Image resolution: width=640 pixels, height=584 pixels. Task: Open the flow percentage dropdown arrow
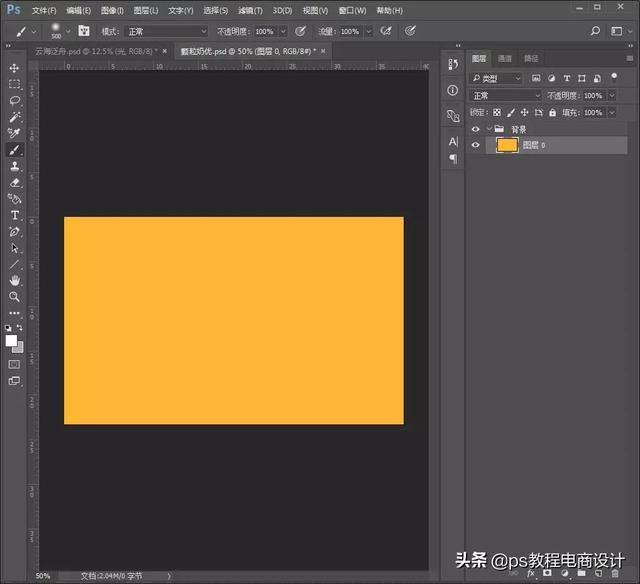369,31
